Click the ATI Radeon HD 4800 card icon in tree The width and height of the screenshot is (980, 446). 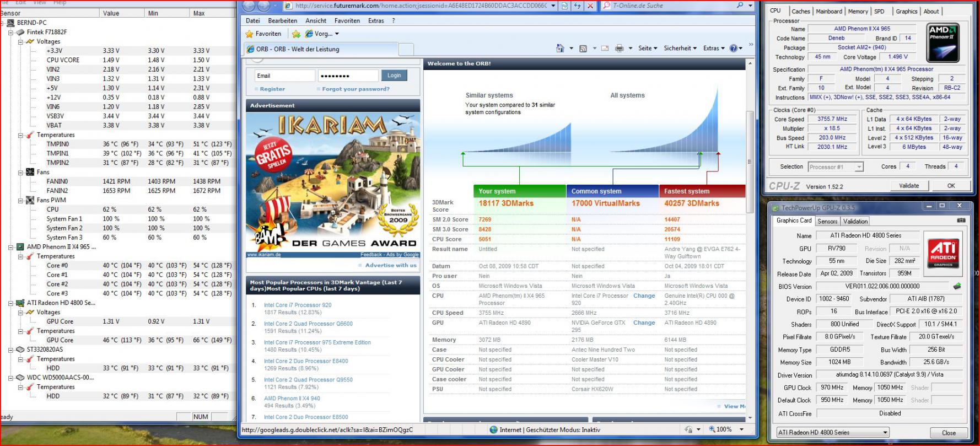tap(20, 303)
